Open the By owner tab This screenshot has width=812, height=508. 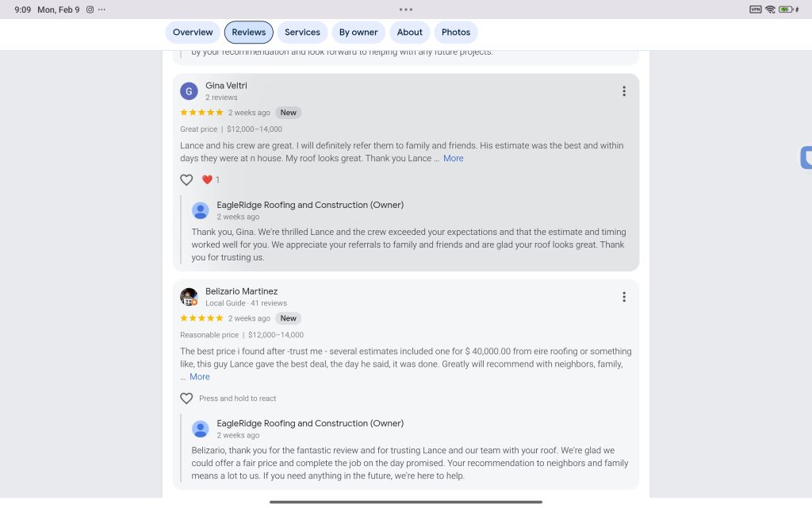[358, 33]
